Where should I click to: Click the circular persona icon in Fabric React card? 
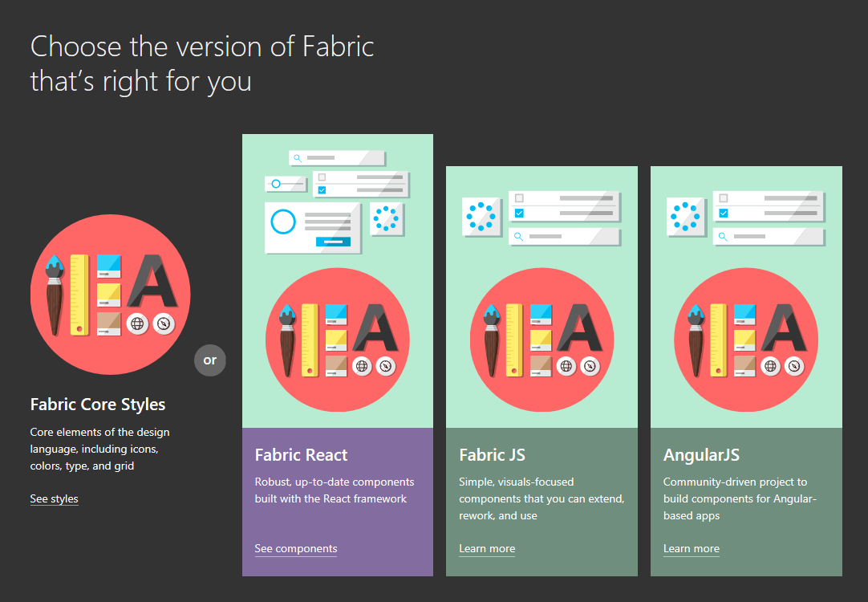click(283, 222)
